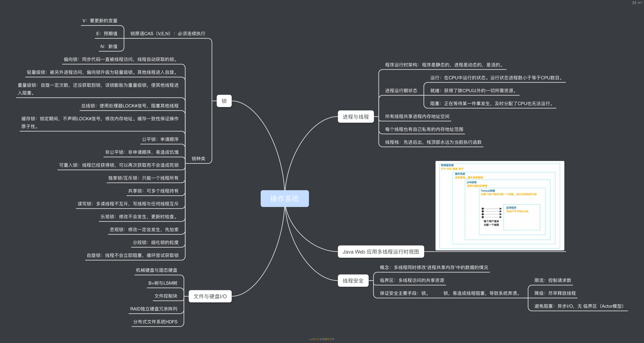Select the 进程运行期状态 sub-node
This screenshot has height=343, width=644.
coord(401,91)
